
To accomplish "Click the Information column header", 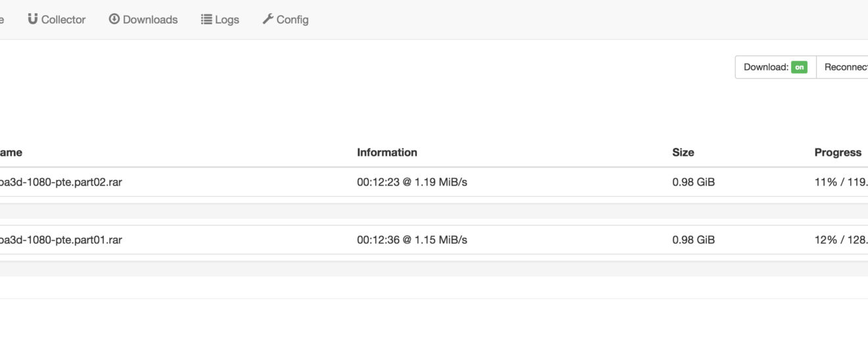I will click(387, 153).
